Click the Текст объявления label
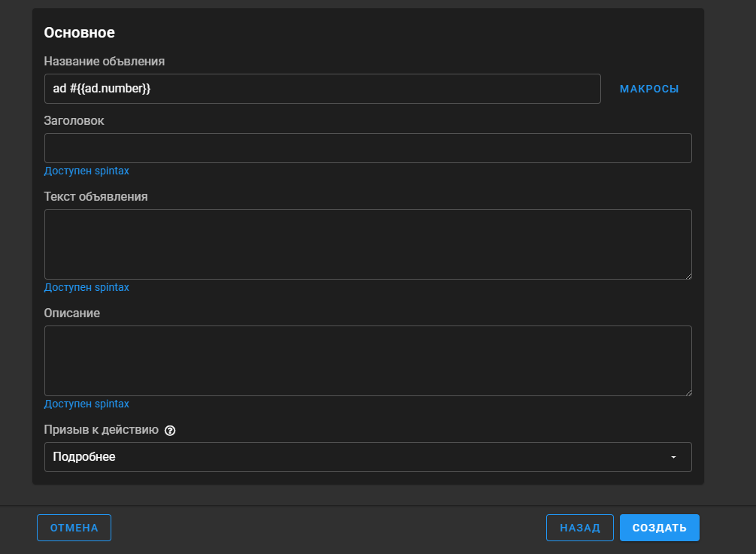 point(96,197)
